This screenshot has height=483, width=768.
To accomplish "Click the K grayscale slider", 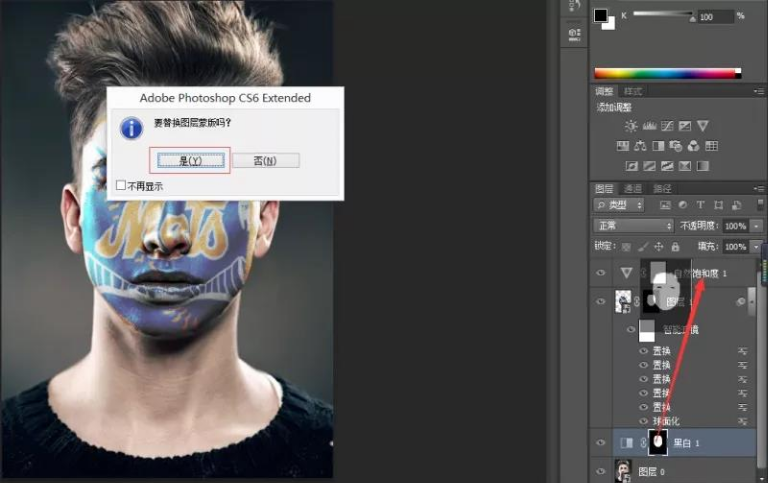I will [x=663, y=14].
